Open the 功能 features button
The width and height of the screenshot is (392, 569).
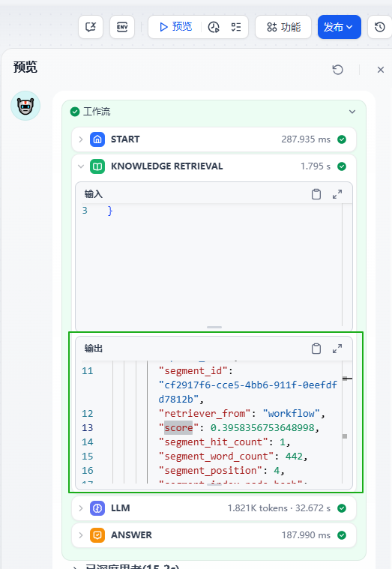click(283, 27)
